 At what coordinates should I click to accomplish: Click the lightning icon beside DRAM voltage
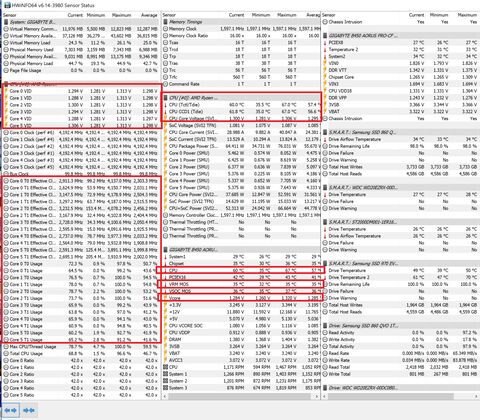click(x=166, y=339)
